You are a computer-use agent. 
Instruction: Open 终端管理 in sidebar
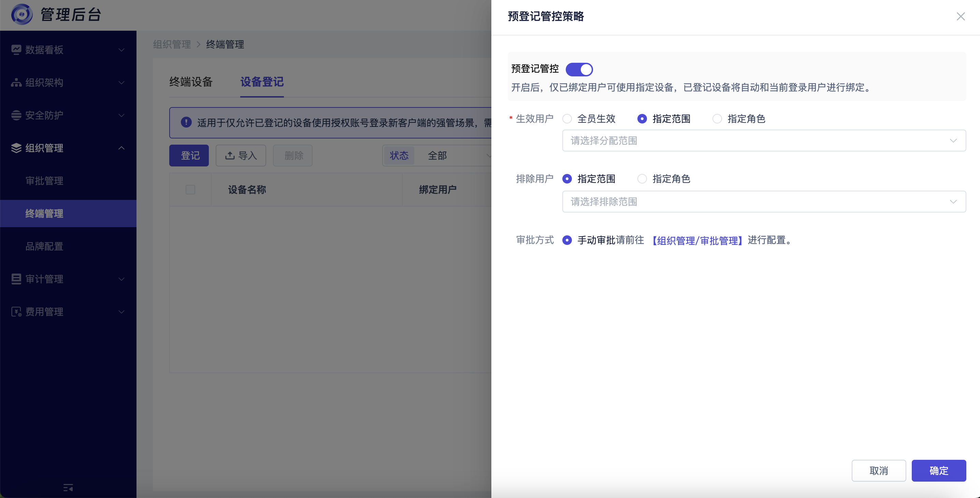point(68,213)
